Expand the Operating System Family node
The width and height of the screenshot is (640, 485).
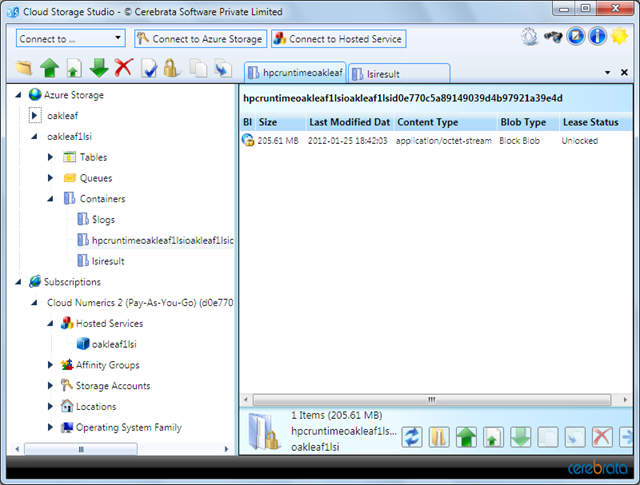pyautogui.click(x=50, y=427)
